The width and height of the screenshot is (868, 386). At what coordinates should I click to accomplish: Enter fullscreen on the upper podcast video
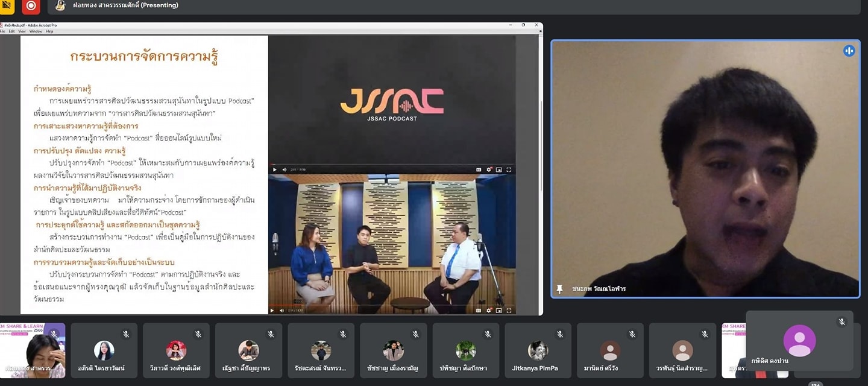click(x=509, y=169)
